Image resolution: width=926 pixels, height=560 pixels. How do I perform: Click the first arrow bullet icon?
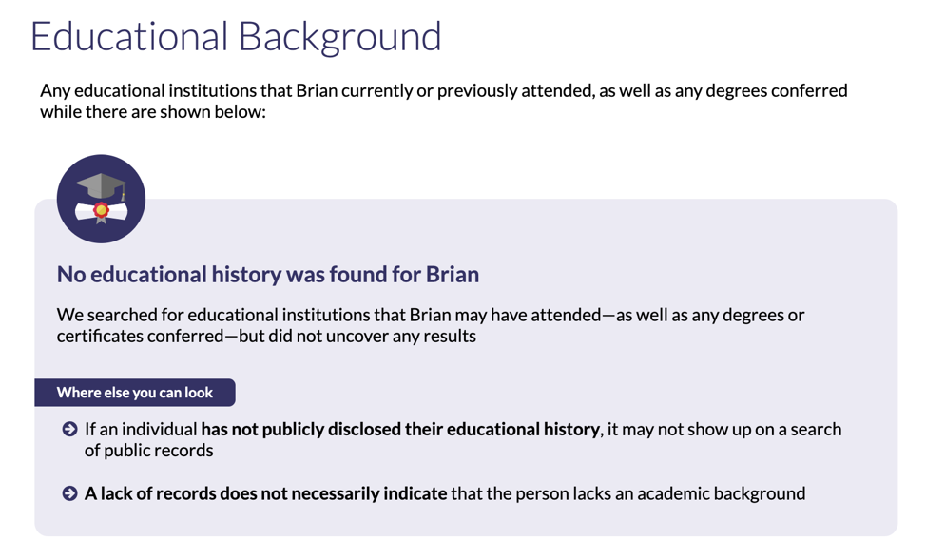69,429
